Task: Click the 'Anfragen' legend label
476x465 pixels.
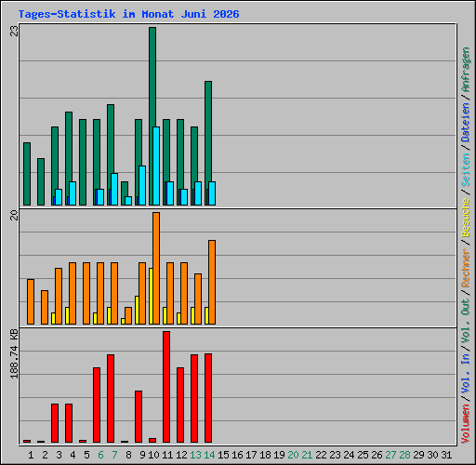Action: point(466,70)
